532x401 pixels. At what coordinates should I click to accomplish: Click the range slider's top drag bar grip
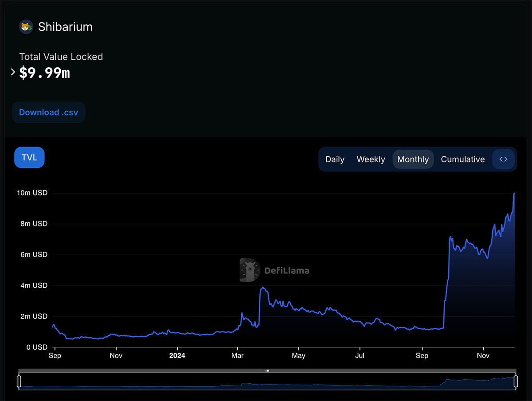pos(267,370)
